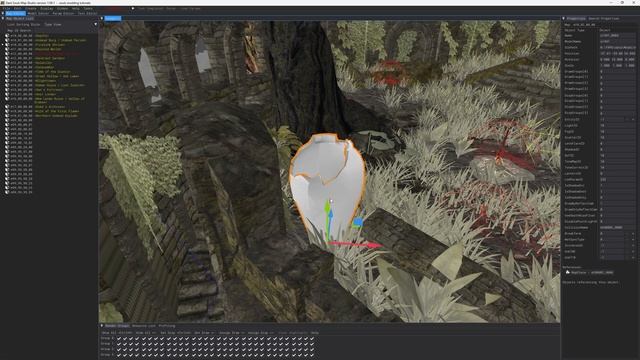The width and height of the screenshot is (640, 360).
Task: Toggle first checkbox in Group 3 row
Action: click(x=119, y=355)
